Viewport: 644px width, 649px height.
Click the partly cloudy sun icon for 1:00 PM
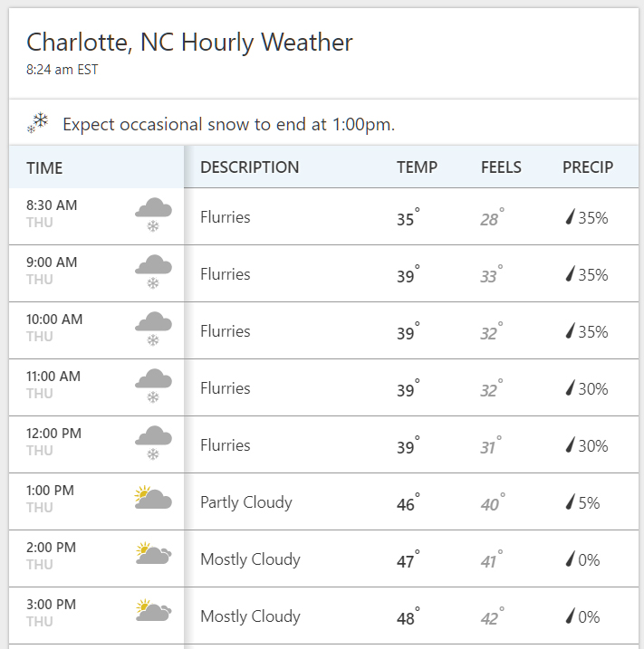(153, 497)
